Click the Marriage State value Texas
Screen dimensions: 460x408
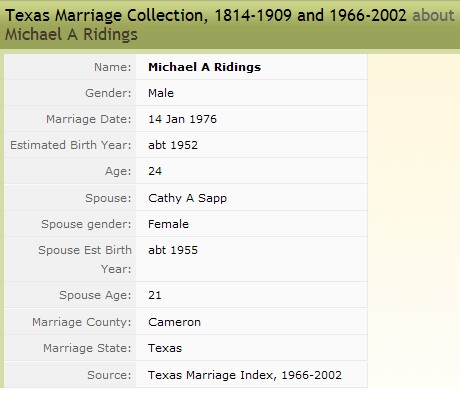165,348
